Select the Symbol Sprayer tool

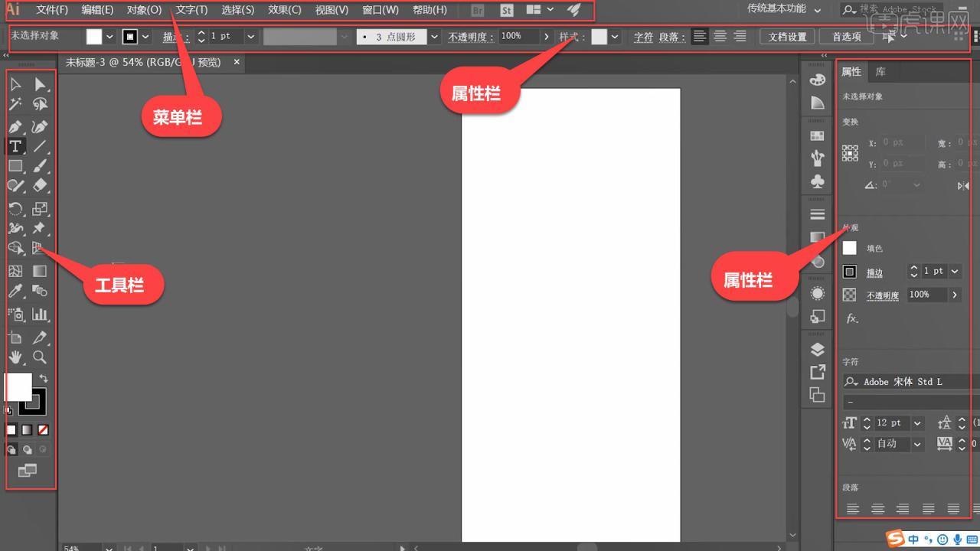pos(15,314)
